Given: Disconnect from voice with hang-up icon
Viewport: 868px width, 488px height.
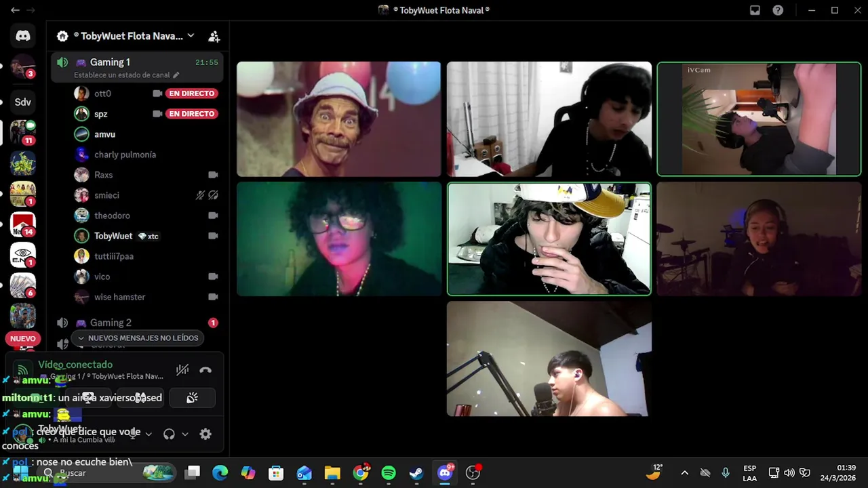Looking at the screenshot, I should 205,370.
